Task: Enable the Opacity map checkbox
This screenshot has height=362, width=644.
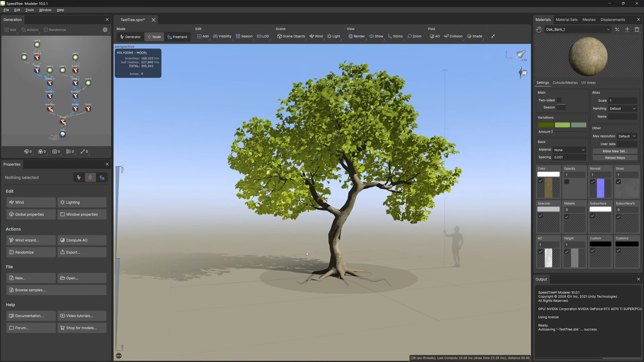Action: [567, 182]
